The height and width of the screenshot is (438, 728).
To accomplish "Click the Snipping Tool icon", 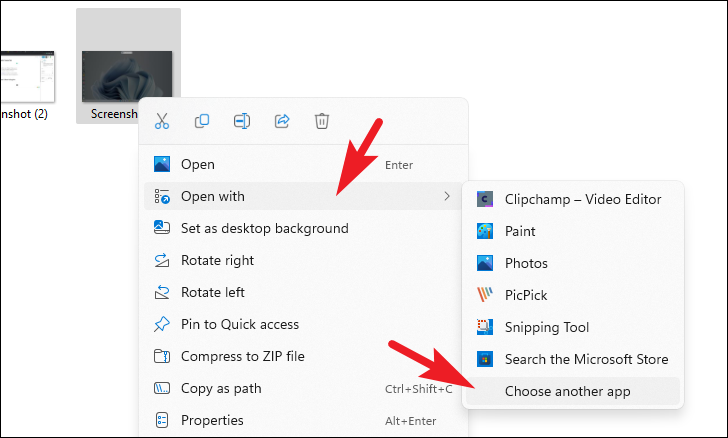I will pyautogui.click(x=485, y=327).
